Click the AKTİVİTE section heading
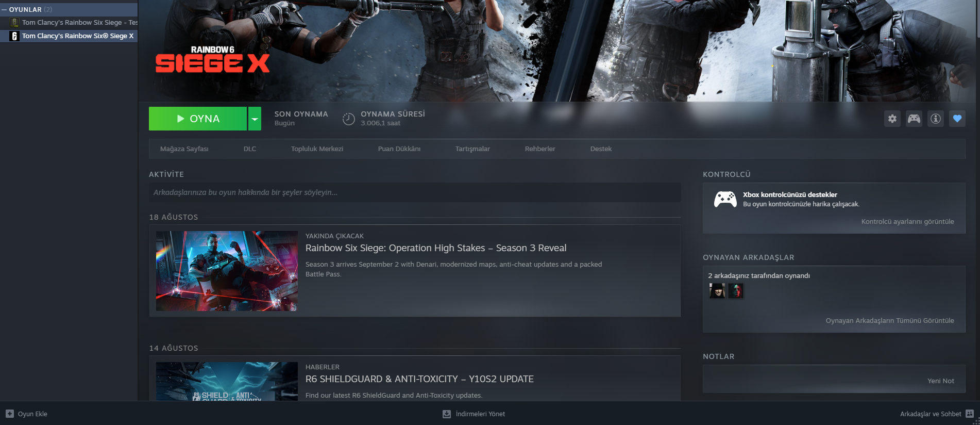 (166, 174)
